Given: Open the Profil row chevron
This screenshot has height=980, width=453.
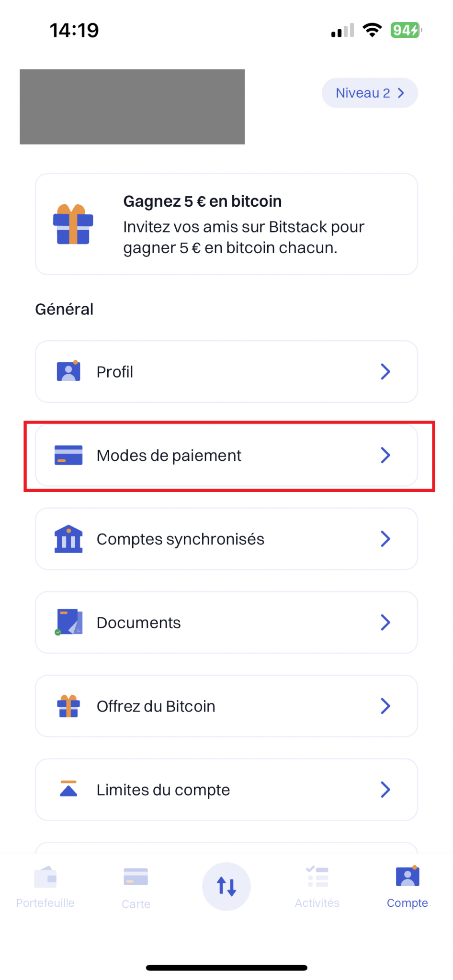Looking at the screenshot, I should (385, 371).
